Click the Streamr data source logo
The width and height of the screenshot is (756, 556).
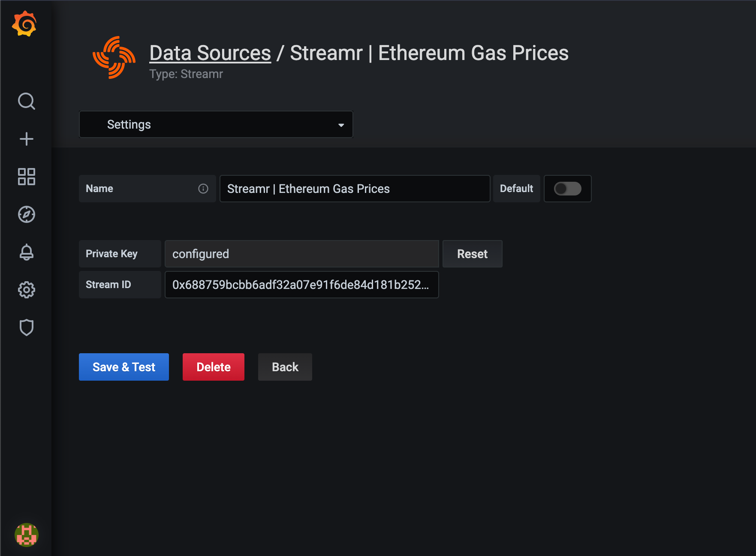114,57
